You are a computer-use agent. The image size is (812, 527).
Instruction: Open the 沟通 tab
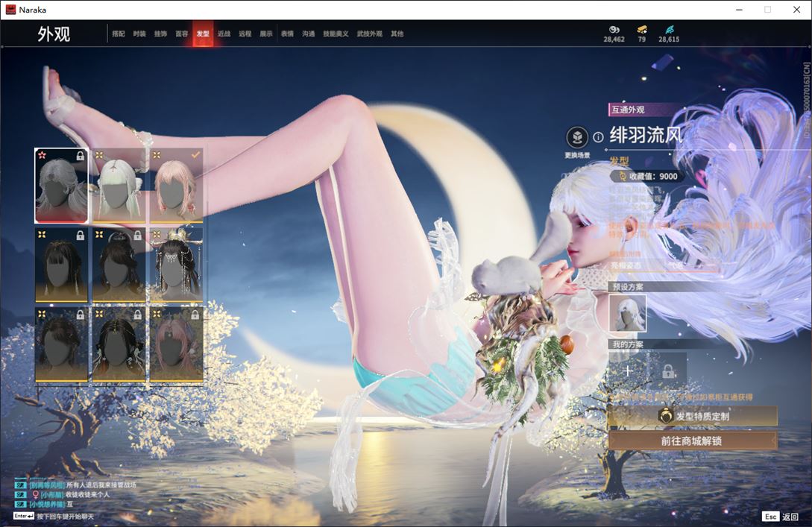pos(309,34)
